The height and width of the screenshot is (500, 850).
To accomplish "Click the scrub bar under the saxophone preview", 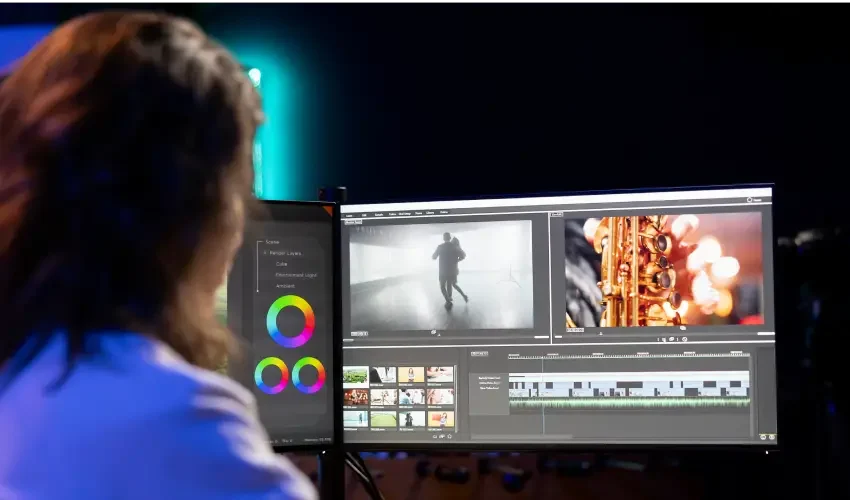I will point(664,334).
